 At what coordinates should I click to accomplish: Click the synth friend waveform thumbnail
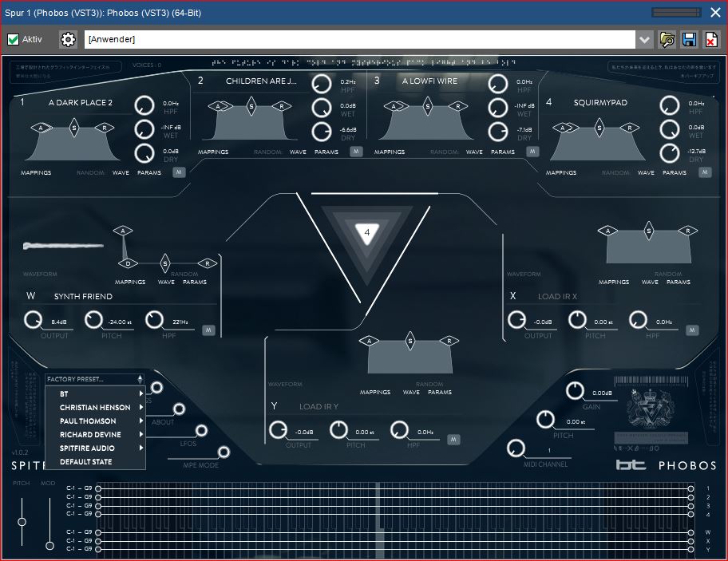(x=64, y=246)
